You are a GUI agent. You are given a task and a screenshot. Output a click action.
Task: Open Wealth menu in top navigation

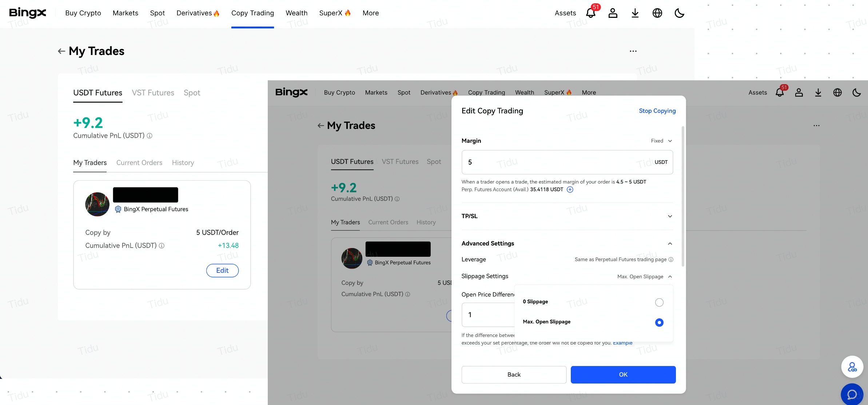pyautogui.click(x=296, y=13)
